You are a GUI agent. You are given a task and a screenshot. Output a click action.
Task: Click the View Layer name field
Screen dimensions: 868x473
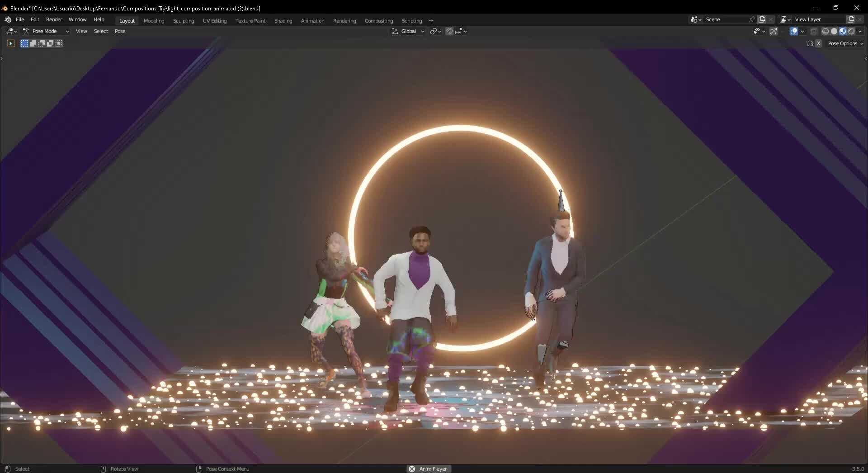point(818,19)
